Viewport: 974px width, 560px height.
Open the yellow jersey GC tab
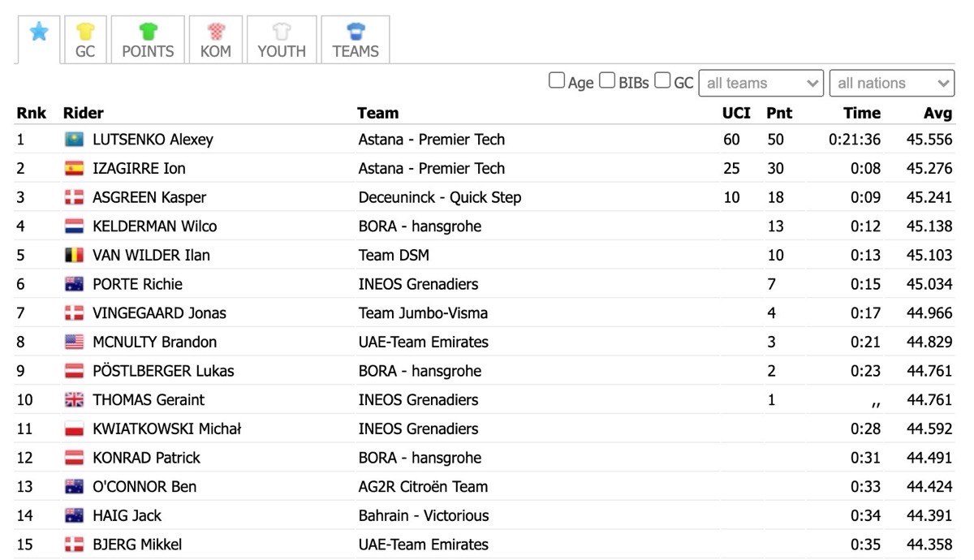click(85, 40)
